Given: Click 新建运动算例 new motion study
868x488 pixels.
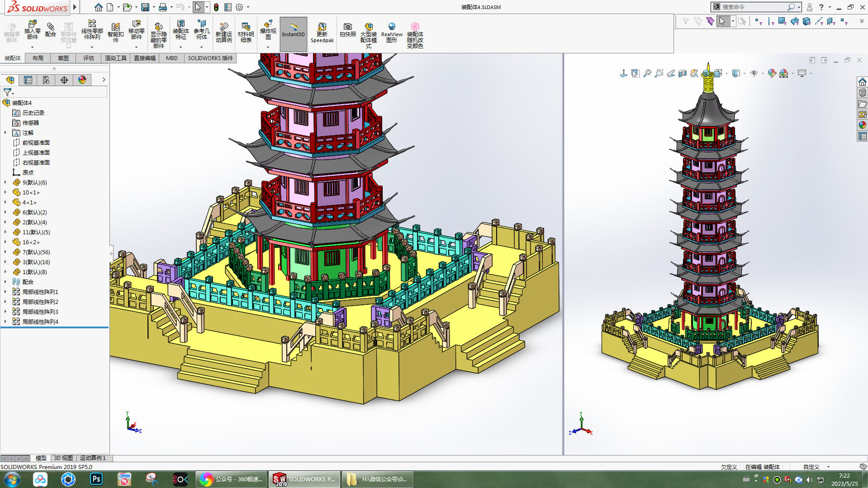Looking at the screenshot, I should [x=223, y=33].
